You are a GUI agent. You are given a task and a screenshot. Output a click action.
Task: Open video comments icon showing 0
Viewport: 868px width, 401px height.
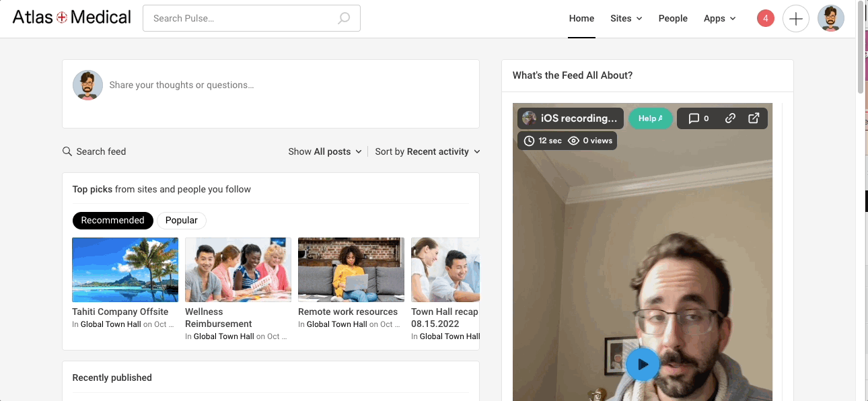click(x=698, y=118)
